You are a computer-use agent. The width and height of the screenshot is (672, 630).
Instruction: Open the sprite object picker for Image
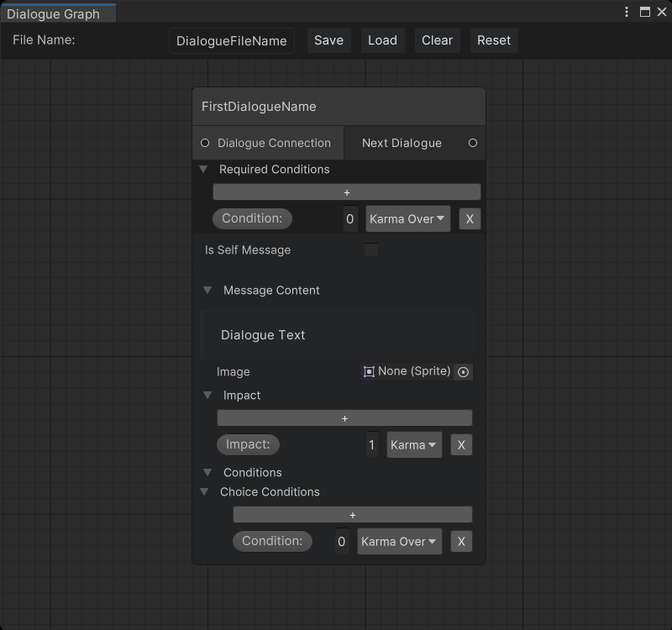click(x=463, y=372)
